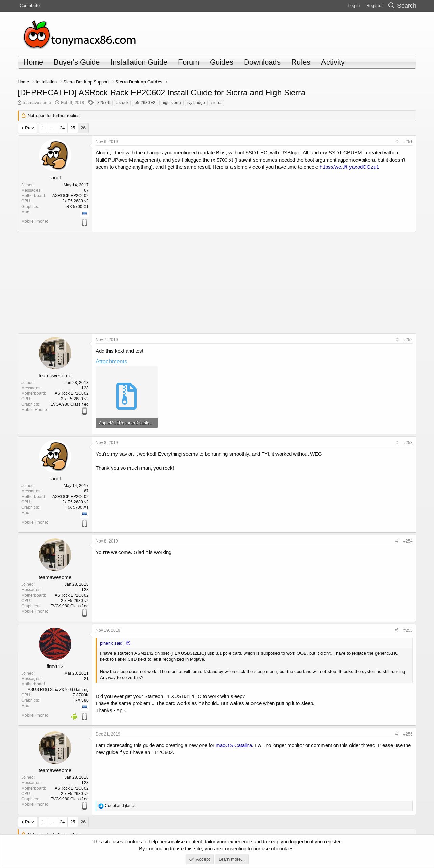Click share icon on post #254
Image resolution: width=434 pixels, height=868 pixels.
coord(396,541)
